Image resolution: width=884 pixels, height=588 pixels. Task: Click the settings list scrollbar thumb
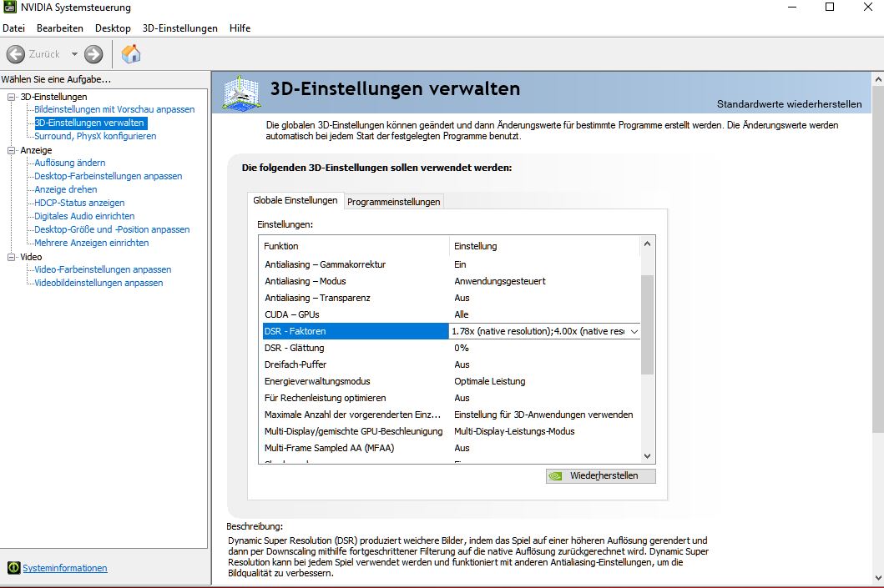tap(647, 324)
